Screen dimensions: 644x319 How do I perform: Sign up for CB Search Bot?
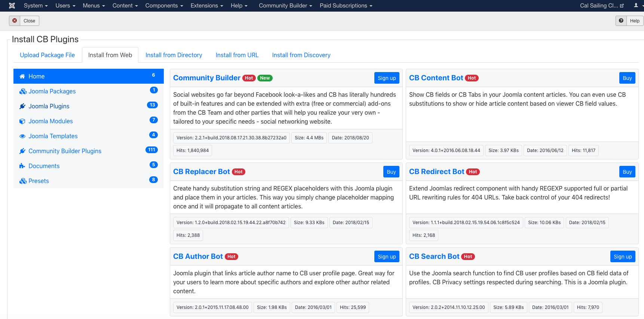coord(623,257)
